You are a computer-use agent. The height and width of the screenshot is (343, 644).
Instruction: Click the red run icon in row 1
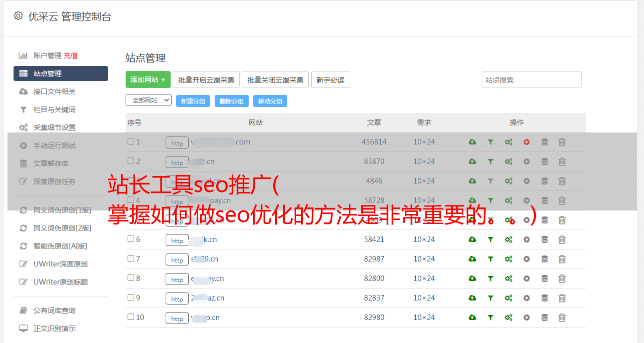pyautogui.click(x=526, y=142)
